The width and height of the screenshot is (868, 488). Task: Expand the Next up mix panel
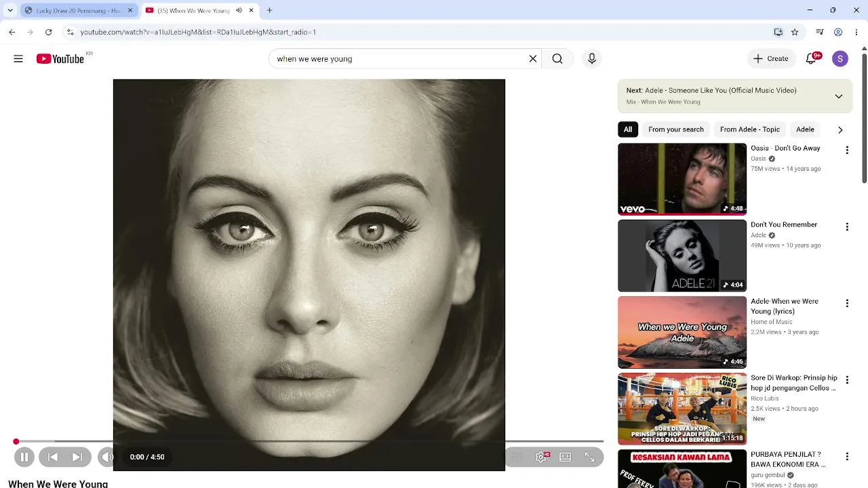839,96
